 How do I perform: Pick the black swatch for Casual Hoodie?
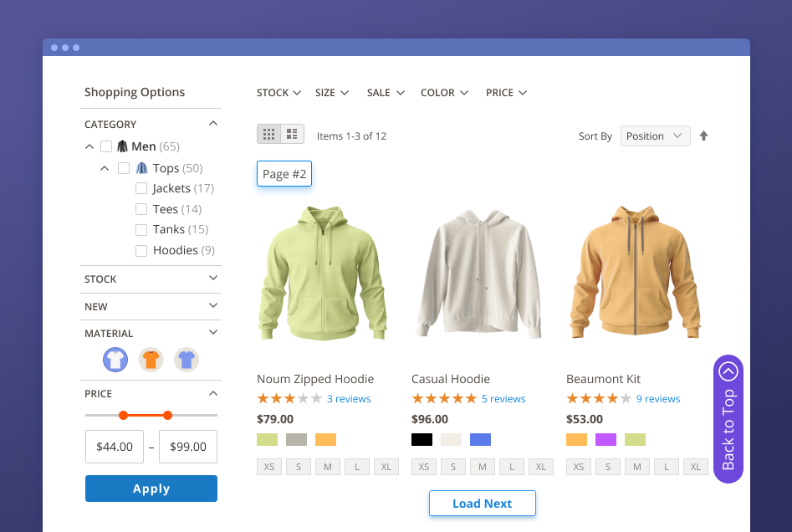[422, 440]
